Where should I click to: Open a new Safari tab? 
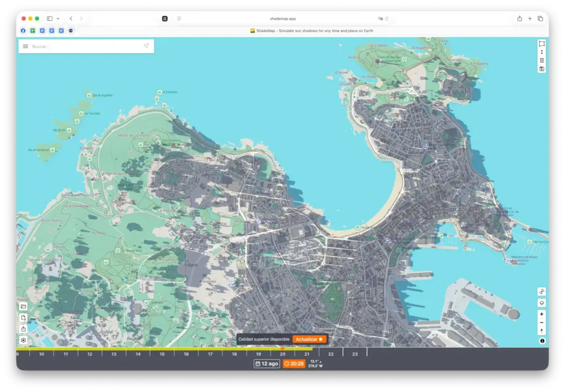(530, 18)
